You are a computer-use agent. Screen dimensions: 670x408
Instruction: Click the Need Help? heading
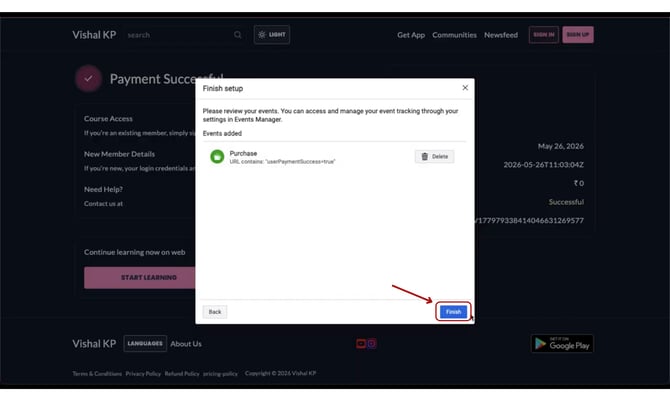click(x=103, y=189)
